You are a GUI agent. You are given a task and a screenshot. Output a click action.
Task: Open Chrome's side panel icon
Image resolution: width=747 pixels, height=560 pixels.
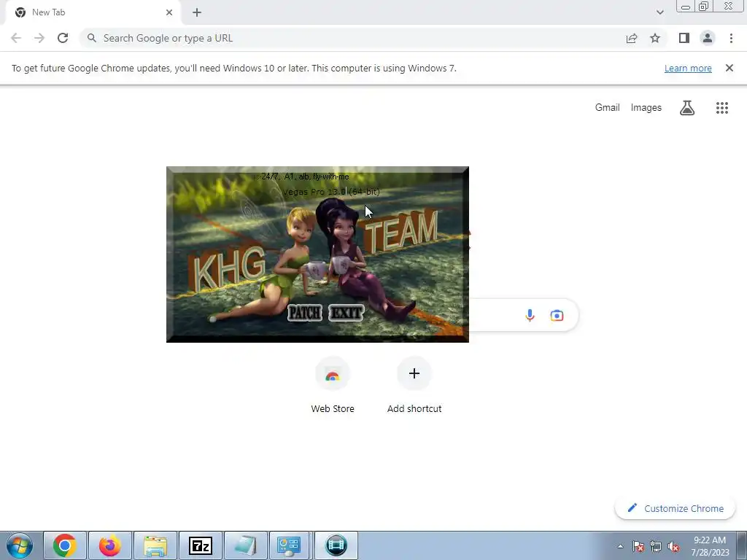pyautogui.click(x=684, y=38)
